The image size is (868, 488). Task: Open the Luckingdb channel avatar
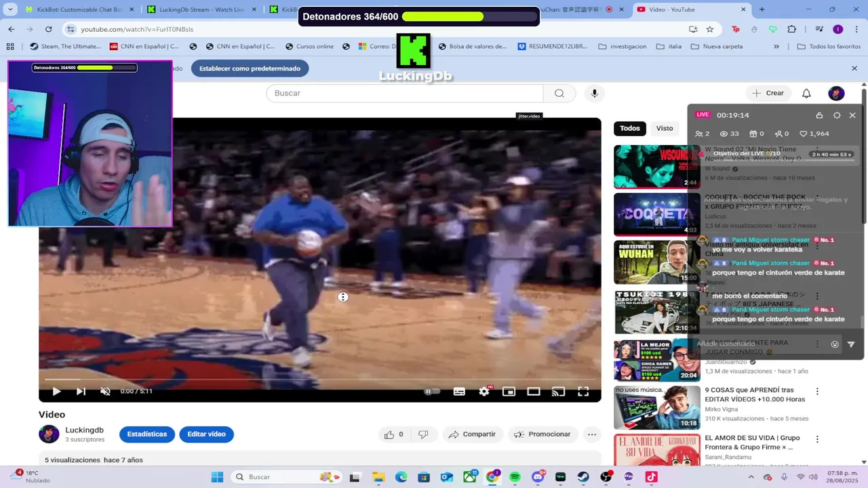point(49,434)
